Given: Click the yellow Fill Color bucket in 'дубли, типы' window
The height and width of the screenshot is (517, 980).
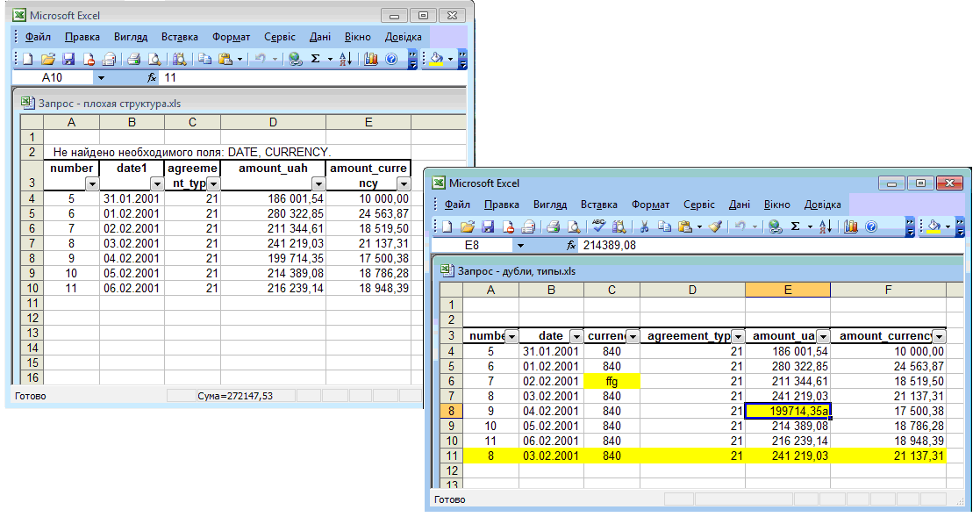Looking at the screenshot, I should (934, 226).
